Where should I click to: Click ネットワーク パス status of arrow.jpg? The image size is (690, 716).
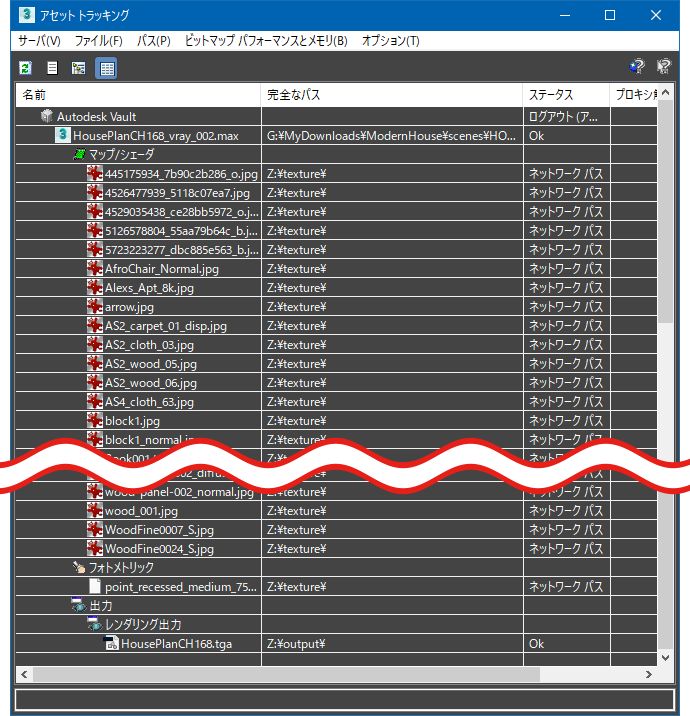pyautogui.click(x=566, y=307)
